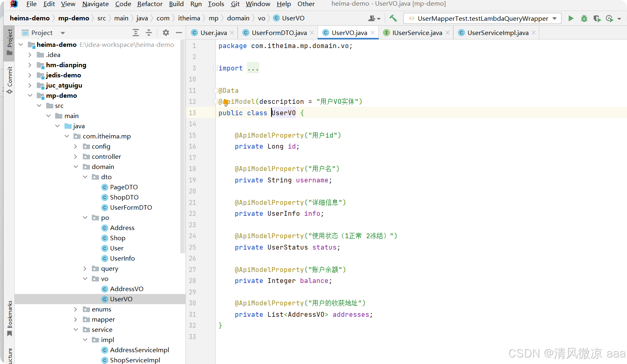Open the Git menu
The width and height of the screenshot is (627, 364).
pos(235,4)
